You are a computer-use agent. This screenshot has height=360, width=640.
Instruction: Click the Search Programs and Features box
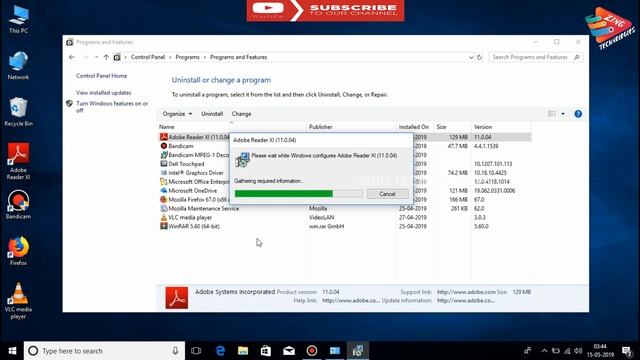tap(536, 57)
